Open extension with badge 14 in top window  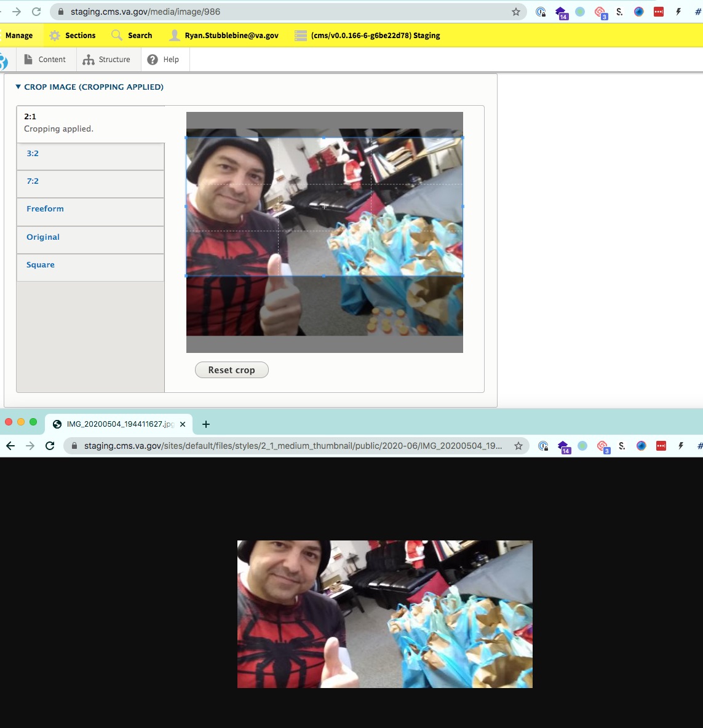561,12
